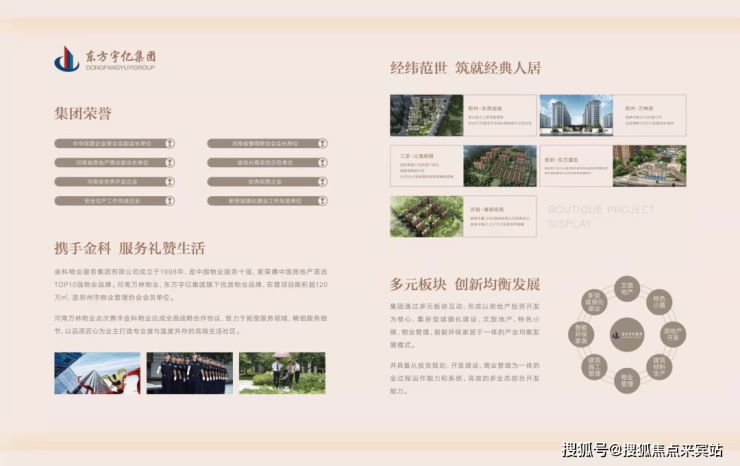The height and width of the screenshot is (466, 740).
Task: Open the 郑州·东原阅城 aerial project image
Action: [x=427, y=115]
